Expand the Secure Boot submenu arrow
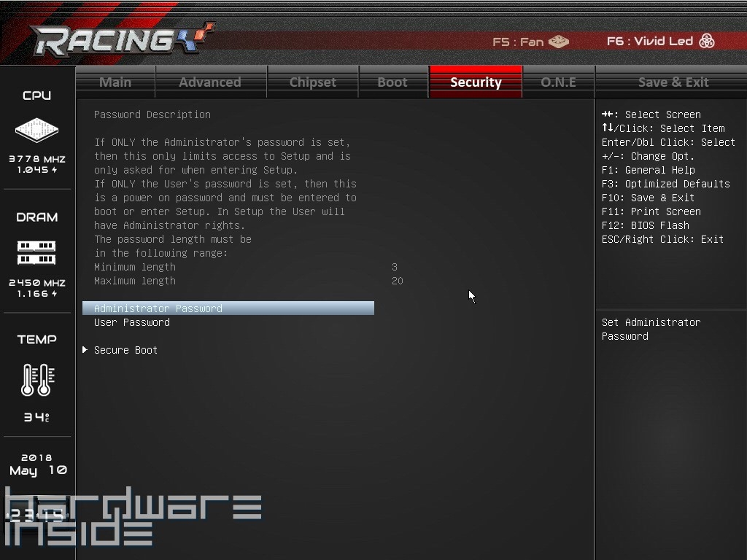This screenshot has width=747, height=560. tap(85, 350)
